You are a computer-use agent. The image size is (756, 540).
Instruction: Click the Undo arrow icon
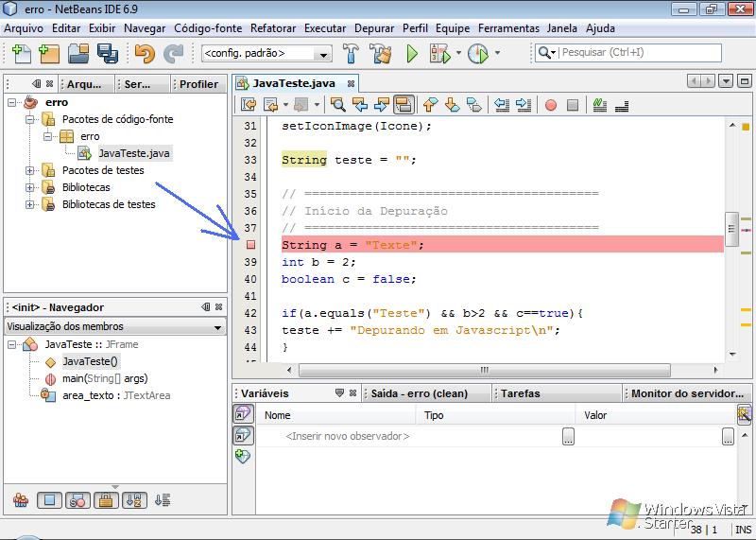click(x=145, y=53)
